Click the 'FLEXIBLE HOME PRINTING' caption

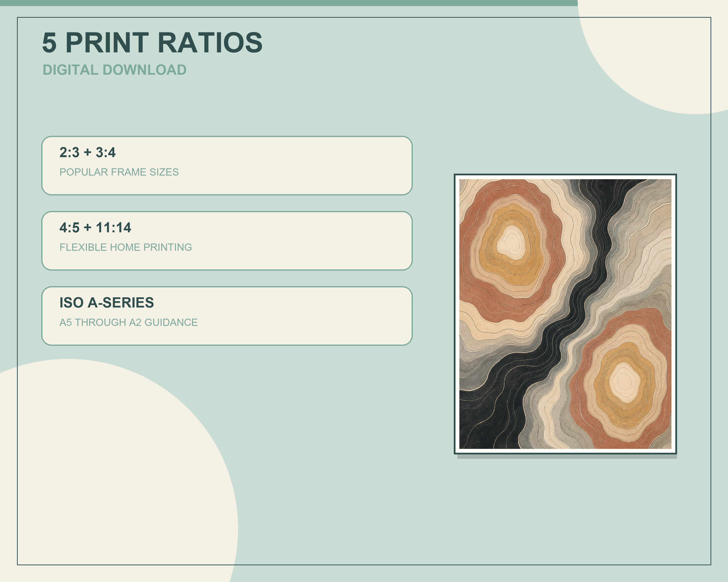[x=126, y=247]
